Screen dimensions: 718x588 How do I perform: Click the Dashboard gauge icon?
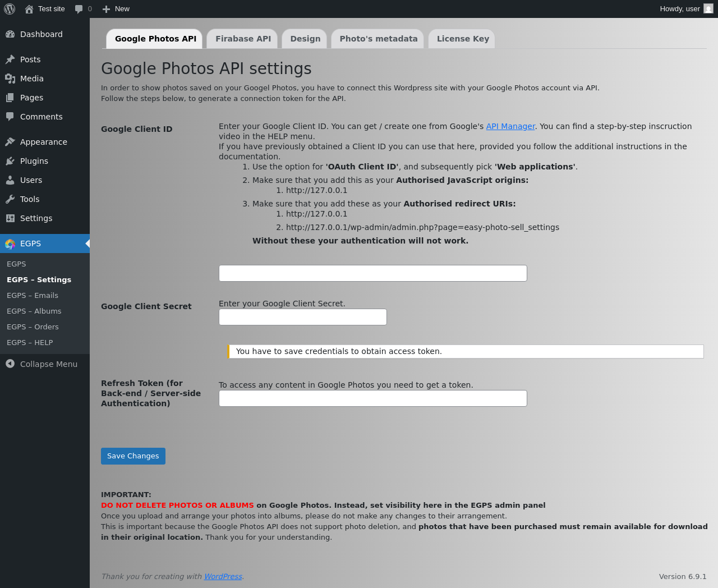click(x=10, y=34)
